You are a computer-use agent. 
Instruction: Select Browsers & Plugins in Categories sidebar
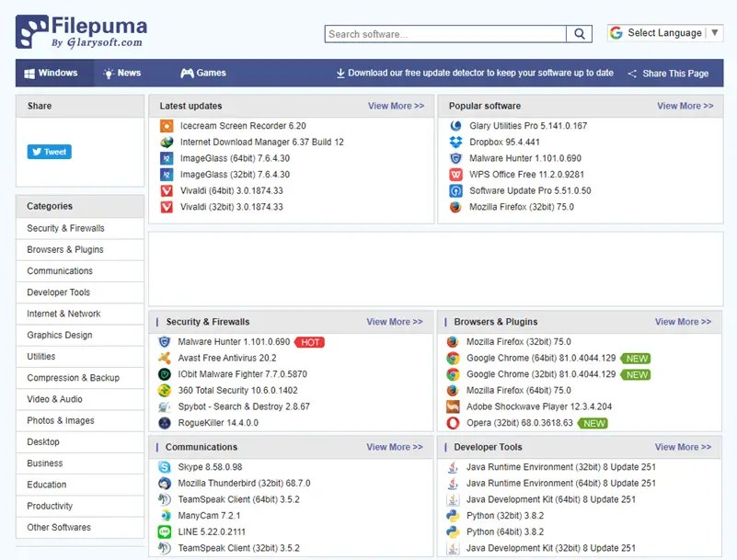pos(80,249)
